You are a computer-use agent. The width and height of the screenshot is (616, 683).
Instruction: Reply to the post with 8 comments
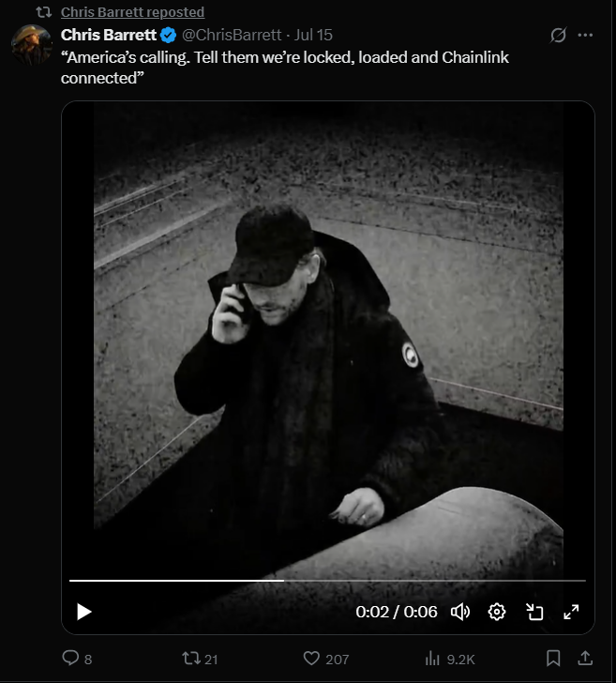77,659
